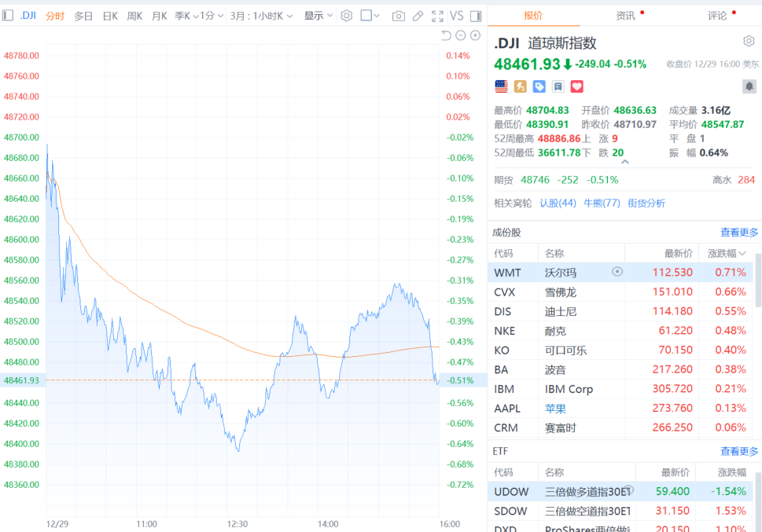Zoom out chart with minus icon
The width and height of the screenshot is (762, 532).
(x=461, y=35)
